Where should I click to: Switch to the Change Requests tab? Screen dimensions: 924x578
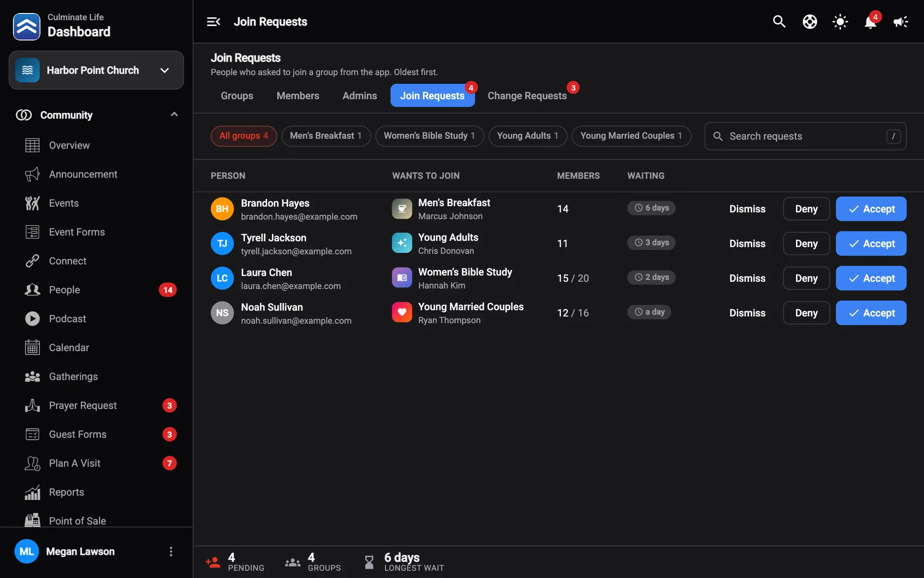click(527, 95)
